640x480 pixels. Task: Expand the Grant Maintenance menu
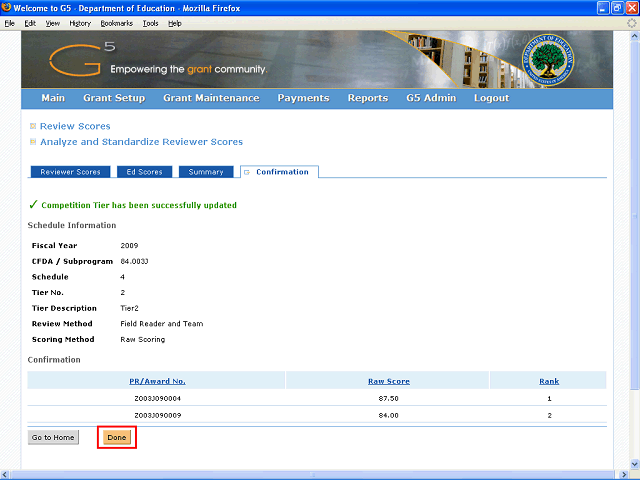211,98
